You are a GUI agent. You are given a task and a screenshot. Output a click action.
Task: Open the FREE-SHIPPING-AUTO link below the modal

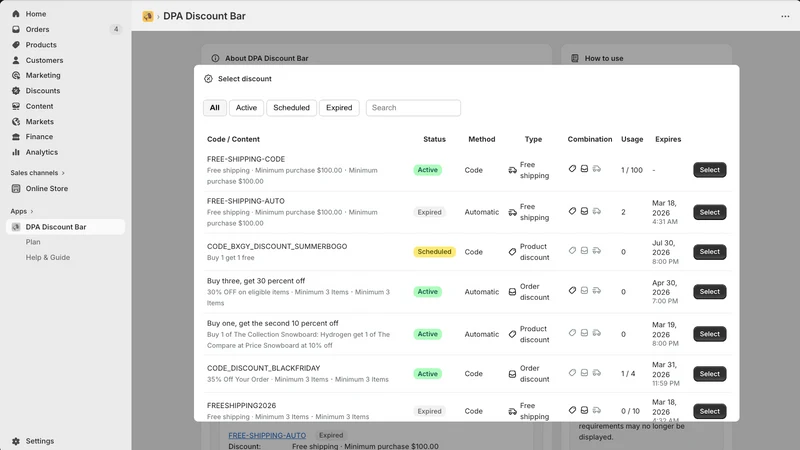coord(267,435)
